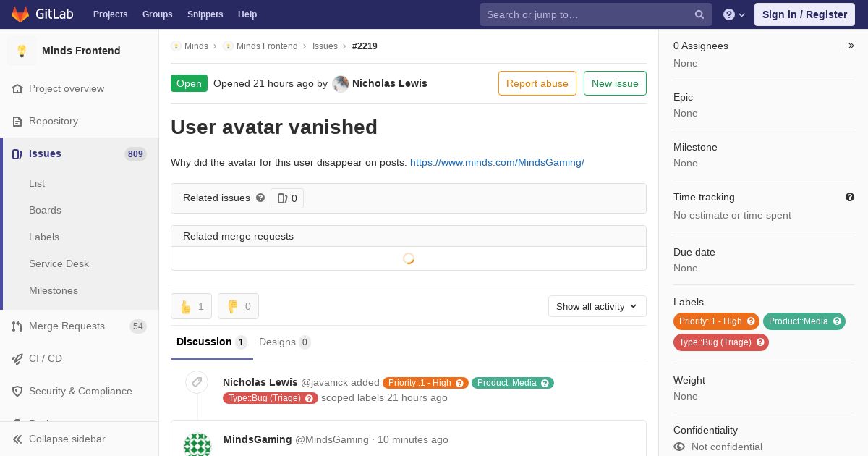This screenshot has height=456, width=868.
Task: Click Related issues help icon
Action: tap(260, 198)
